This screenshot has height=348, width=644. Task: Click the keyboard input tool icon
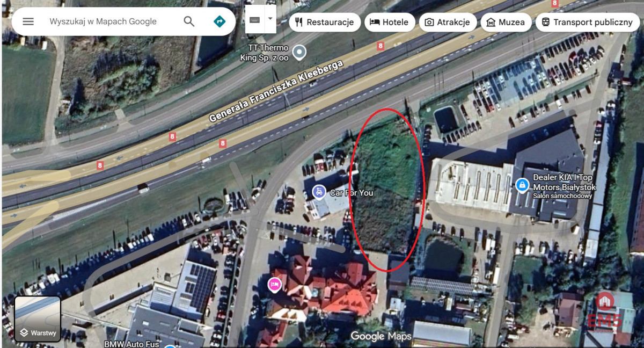pyautogui.click(x=254, y=20)
